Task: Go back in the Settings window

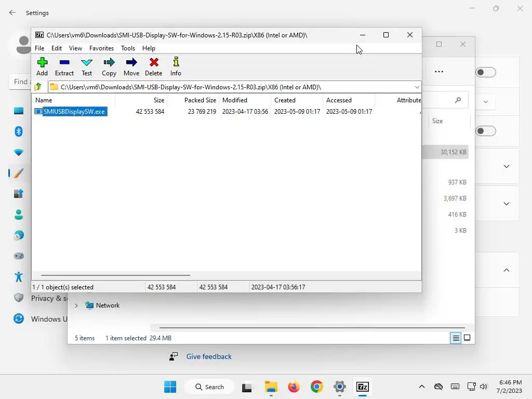Action: [12, 12]
